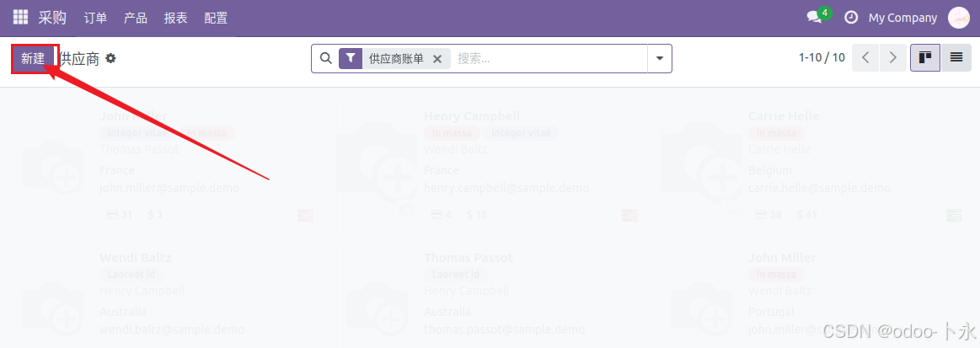Screen dimensions: 980x348
Task: Click the $ 15 invoice amount
Action: [x=477, y=214]
